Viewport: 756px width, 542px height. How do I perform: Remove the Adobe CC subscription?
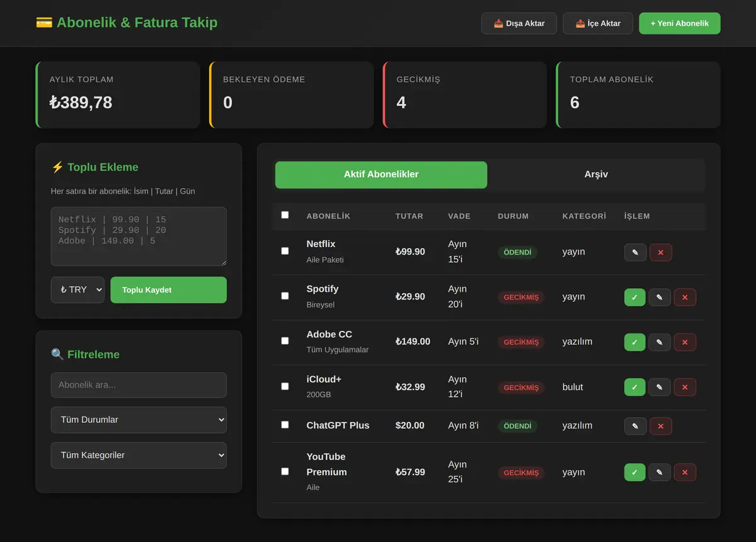coord(685,342)
